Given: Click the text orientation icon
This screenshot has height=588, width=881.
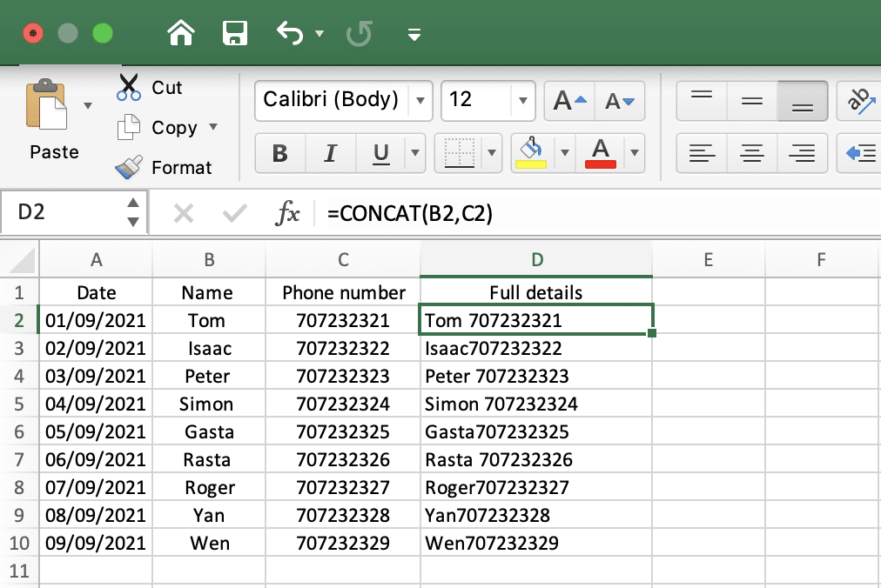Looking at the screenshot, I should click(861, 101).
